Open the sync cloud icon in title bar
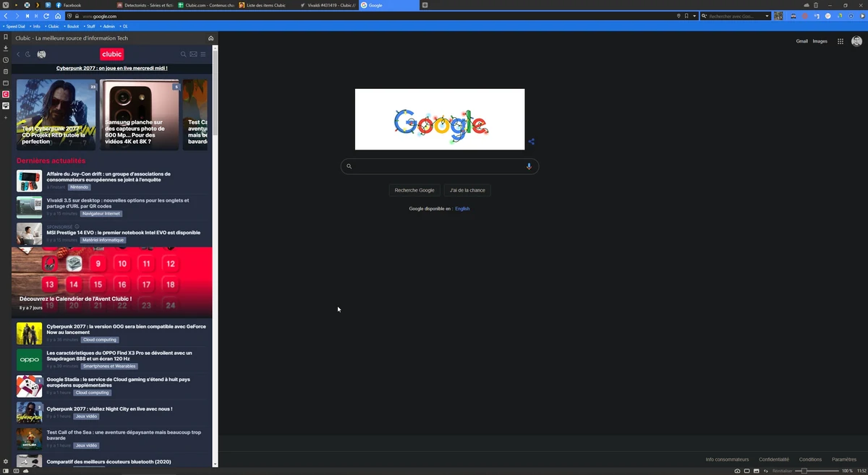868x475 pixels. 807,5
